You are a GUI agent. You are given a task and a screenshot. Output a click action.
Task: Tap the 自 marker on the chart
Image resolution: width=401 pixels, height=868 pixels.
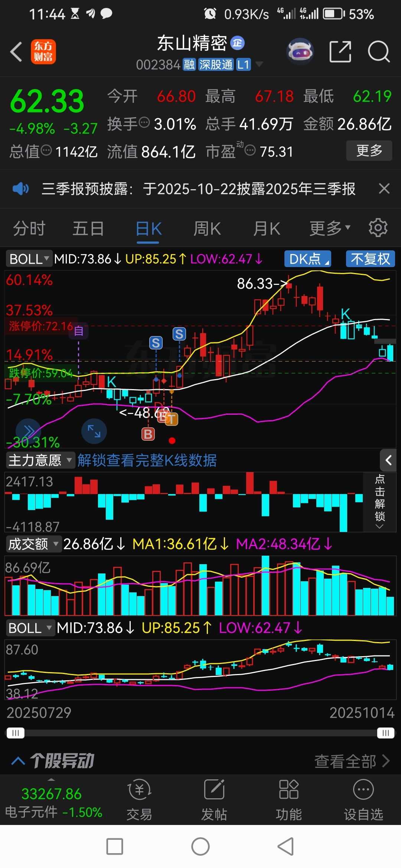(78, 331)
